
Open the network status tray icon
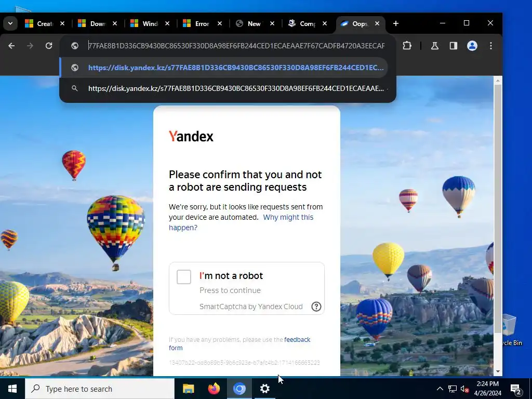pyautogui.click(x=453, y=389)
